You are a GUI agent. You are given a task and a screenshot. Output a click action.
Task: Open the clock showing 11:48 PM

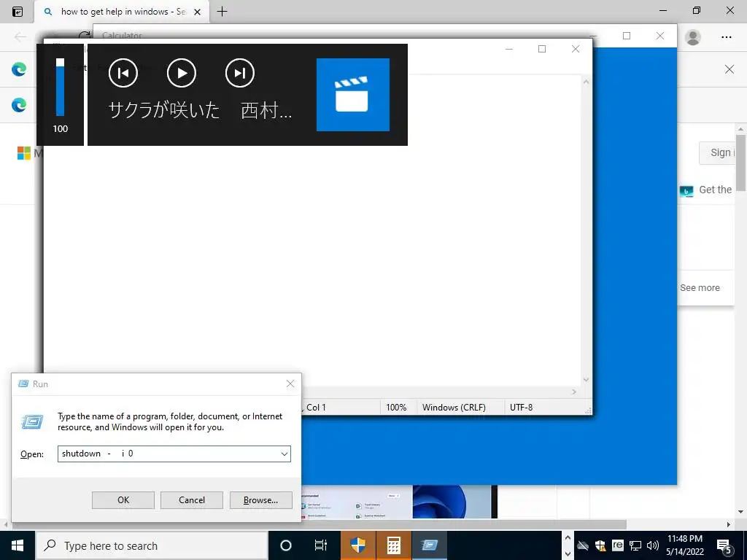(685, 545)
